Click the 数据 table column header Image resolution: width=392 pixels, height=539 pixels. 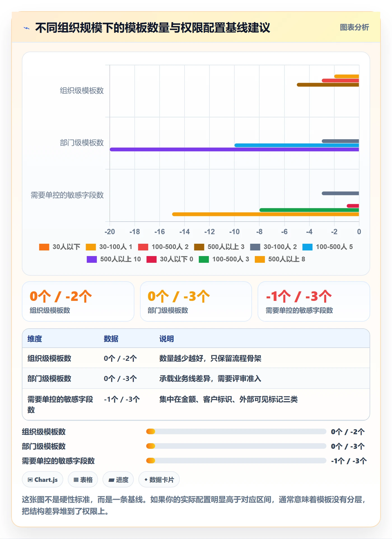[111, 339]
